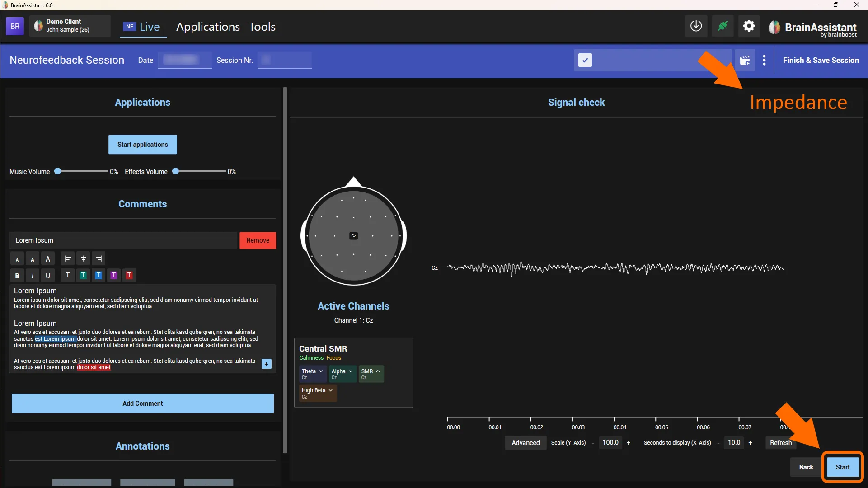
Task: Click the power/shutdown icon in header
Action: tap(696, 26)
